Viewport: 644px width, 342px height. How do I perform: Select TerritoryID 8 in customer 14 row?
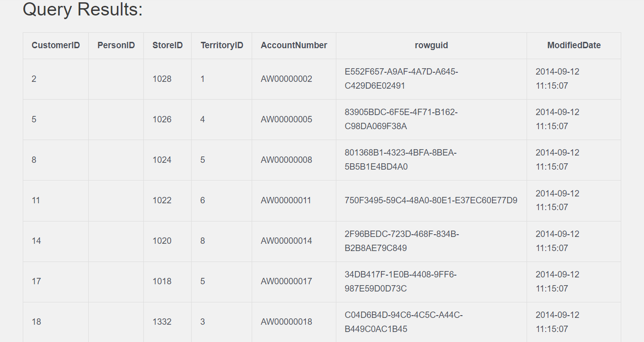[x=203, y=241]
